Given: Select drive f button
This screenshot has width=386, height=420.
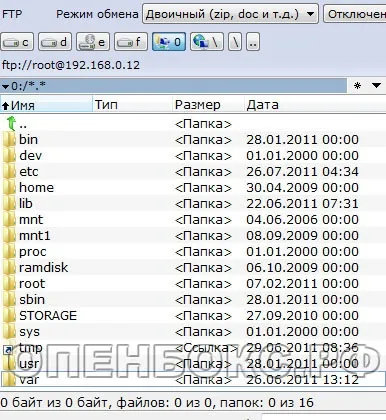Looking at the screenshot, I should 131,42.
